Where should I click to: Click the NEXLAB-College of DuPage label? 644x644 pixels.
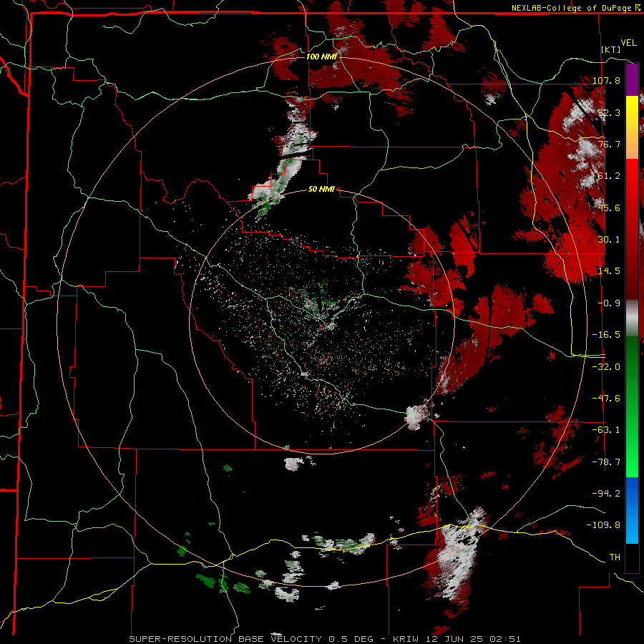[x=571, y=8]
